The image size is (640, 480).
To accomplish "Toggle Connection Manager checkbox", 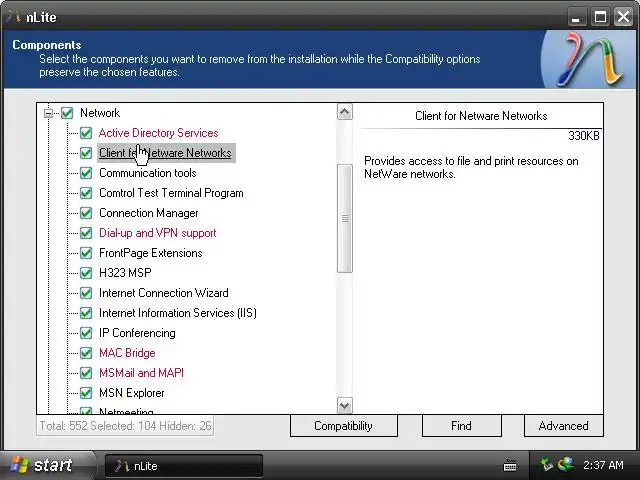I will pyautogui.click(x=86, y=213).
